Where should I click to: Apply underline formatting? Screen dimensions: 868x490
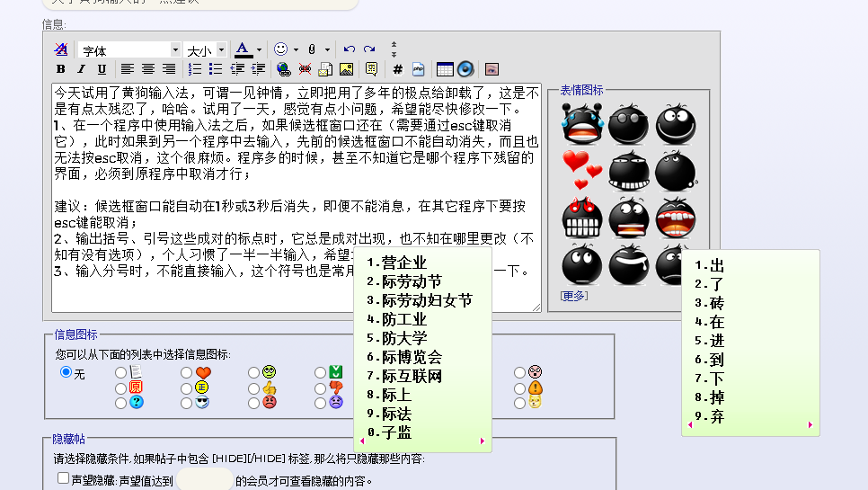point(102,69)
